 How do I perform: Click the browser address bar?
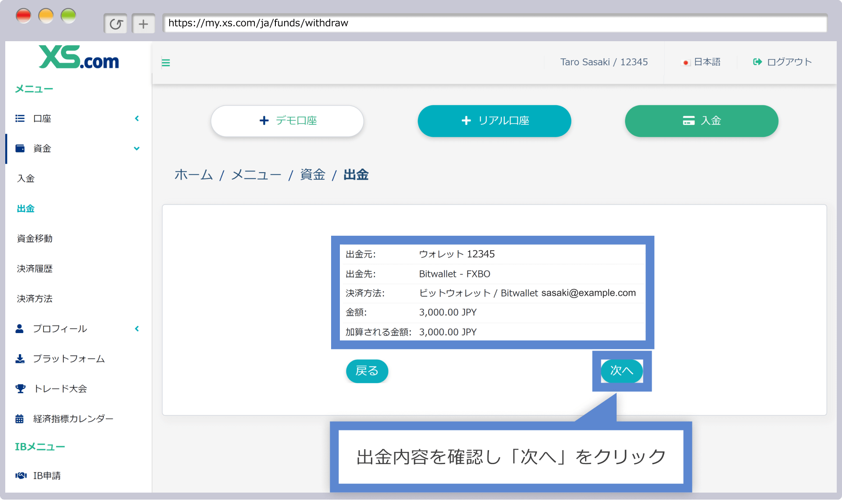coord(495,23)
